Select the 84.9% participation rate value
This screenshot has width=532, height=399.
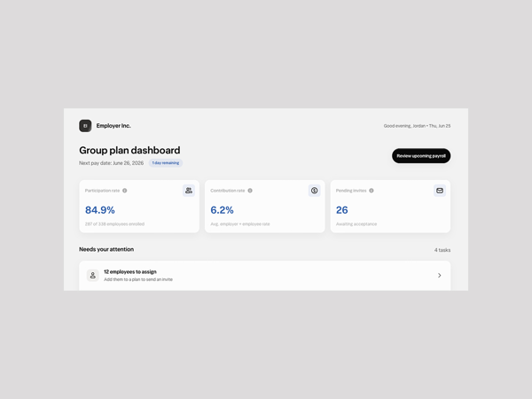[99, 210]
